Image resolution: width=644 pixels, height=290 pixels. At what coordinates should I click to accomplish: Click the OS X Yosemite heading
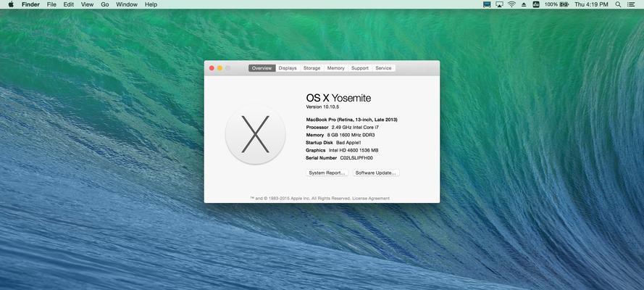point(338,98)
